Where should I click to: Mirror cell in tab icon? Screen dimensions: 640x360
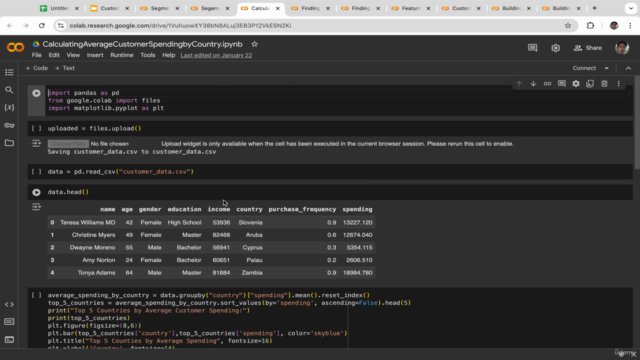[x=590, y=84]
